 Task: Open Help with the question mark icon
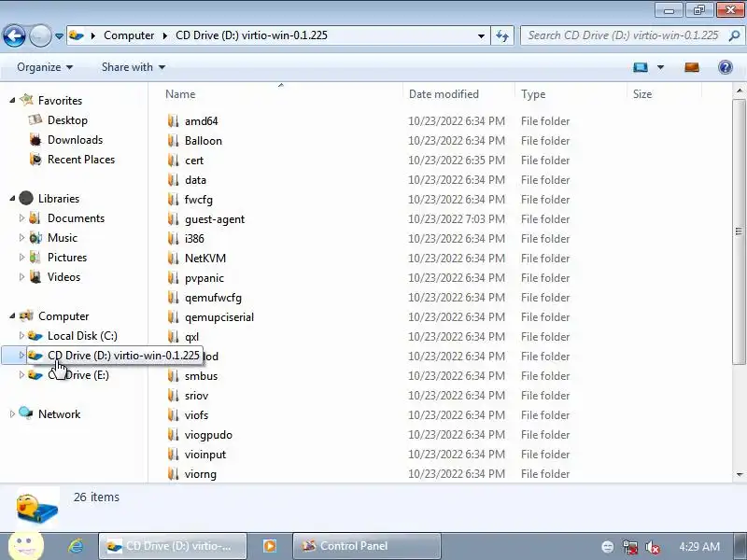tap(726, 67)
